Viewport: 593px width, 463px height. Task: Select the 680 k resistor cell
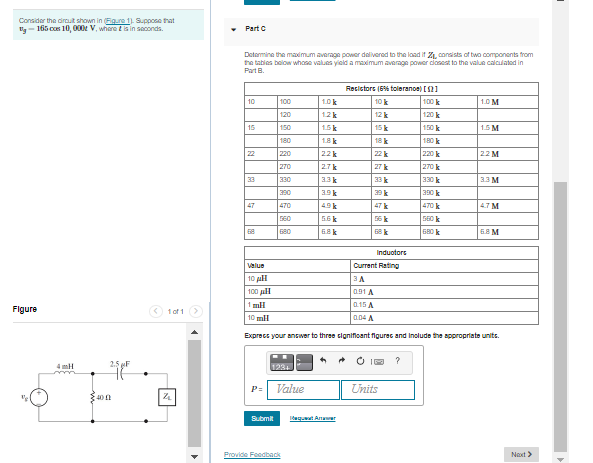pyautogui.click(x=449, y=232)
